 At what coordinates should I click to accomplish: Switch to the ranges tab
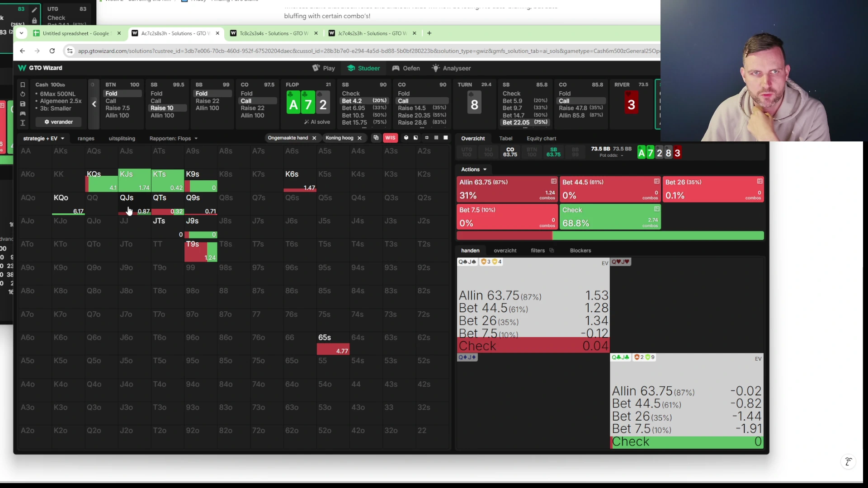pos(86,139)
